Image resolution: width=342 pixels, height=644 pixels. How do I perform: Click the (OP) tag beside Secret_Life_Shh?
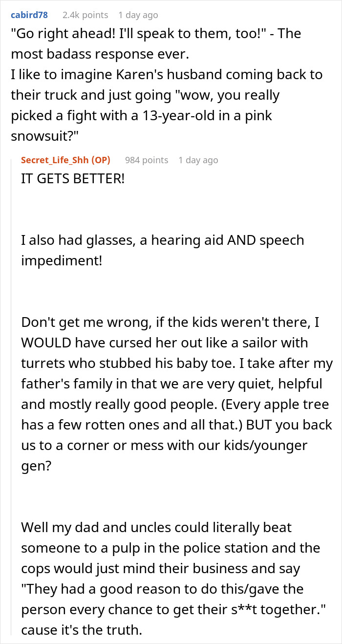[x=103, y=160]
